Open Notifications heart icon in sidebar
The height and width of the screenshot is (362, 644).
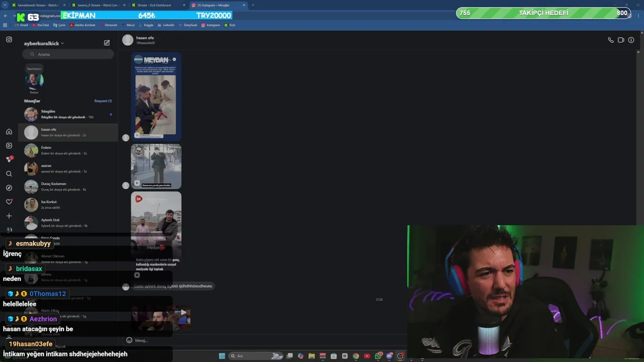[x=9, y=202]
